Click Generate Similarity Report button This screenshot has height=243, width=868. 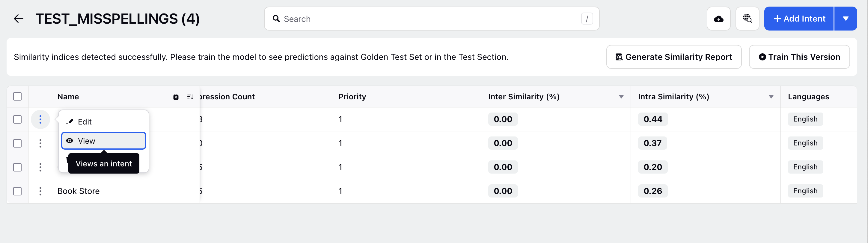point(673,57)
